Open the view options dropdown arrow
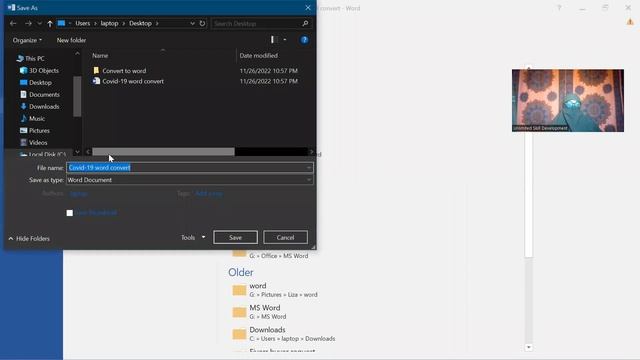The width and height of the screenshot is (640, 360). tap(285, 40)
